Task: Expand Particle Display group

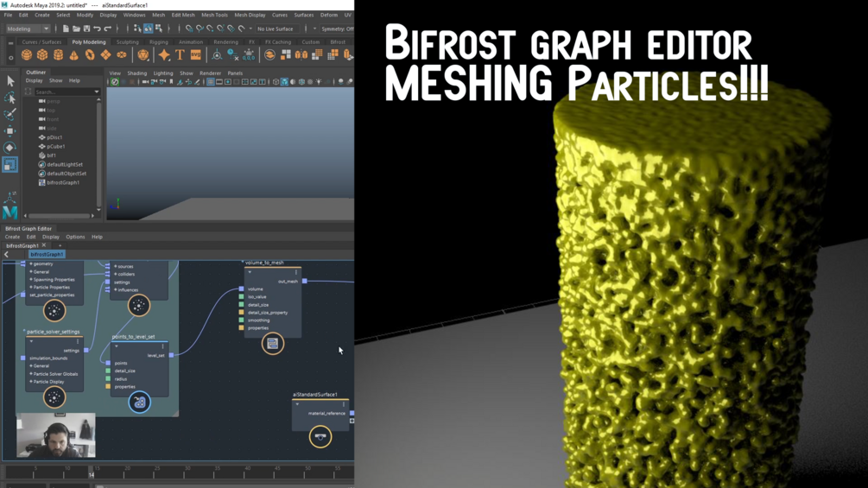Action: click(31, 382)
